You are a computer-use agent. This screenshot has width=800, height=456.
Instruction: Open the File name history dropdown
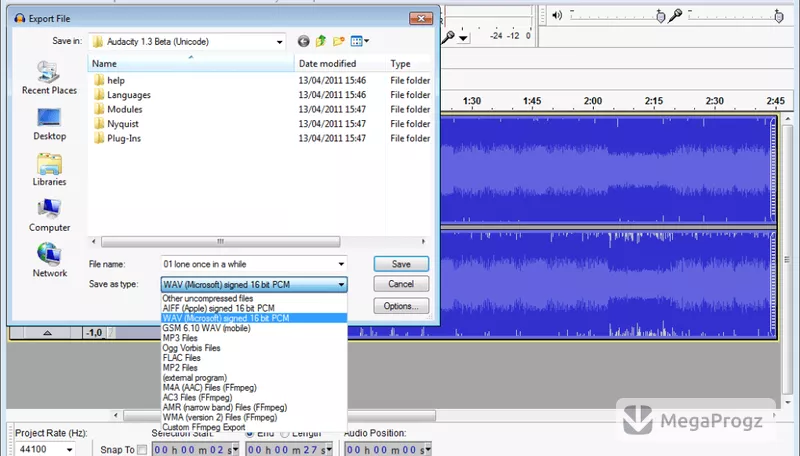[341, 264]
